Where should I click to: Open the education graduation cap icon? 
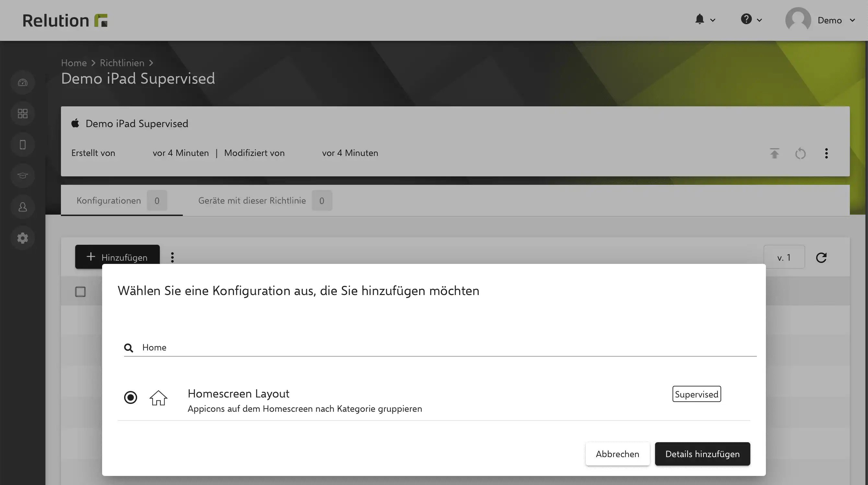tap(23, 176)
